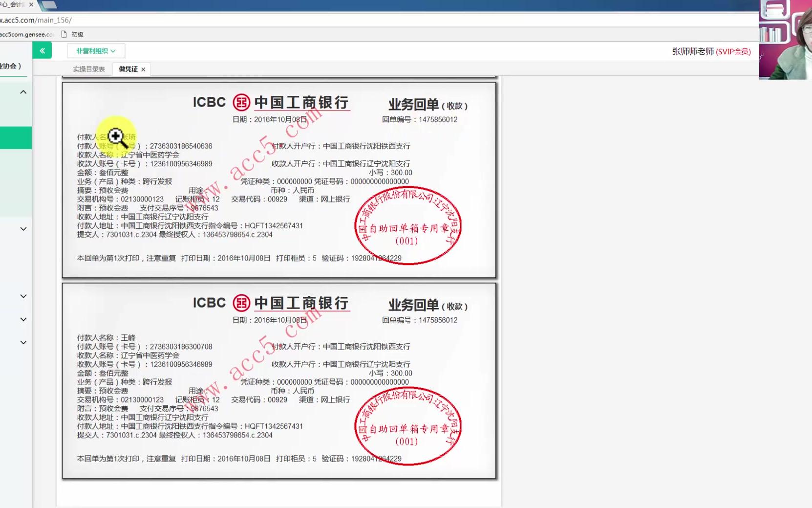Select the highlighted green item in the left sidebar
This screenshot has height=508, width=812.
[16, 137]
